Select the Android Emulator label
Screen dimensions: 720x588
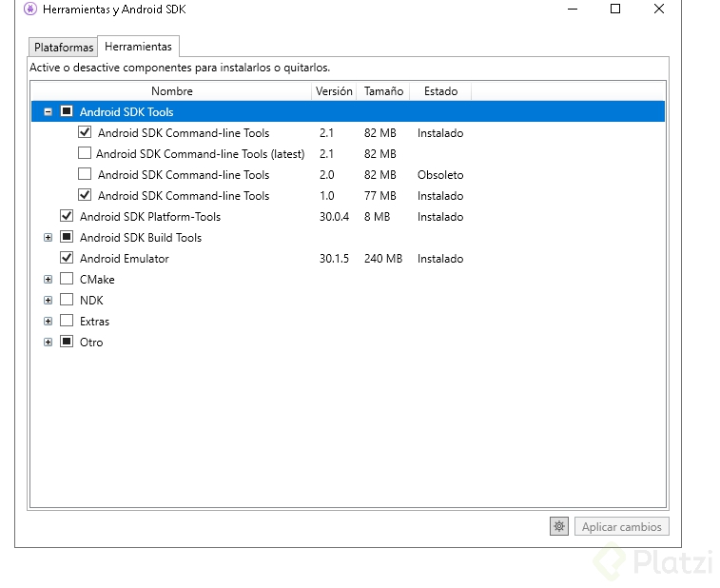124,259
